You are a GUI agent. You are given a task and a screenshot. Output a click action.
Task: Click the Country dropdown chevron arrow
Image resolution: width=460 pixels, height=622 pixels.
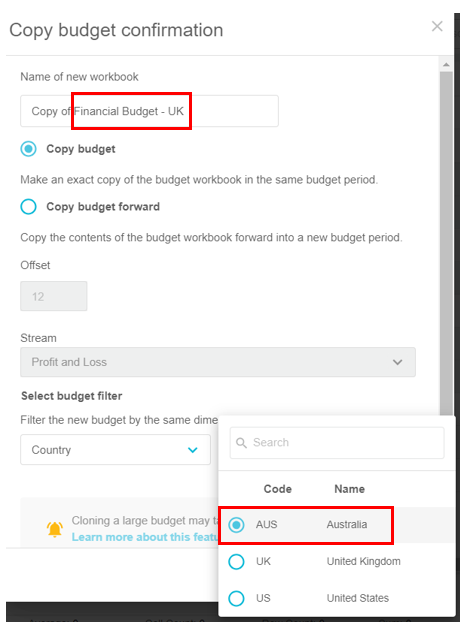coord(193,450)
